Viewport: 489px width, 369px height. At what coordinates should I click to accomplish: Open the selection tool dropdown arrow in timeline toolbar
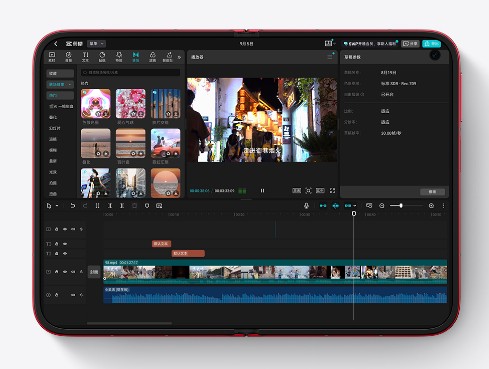57,206
